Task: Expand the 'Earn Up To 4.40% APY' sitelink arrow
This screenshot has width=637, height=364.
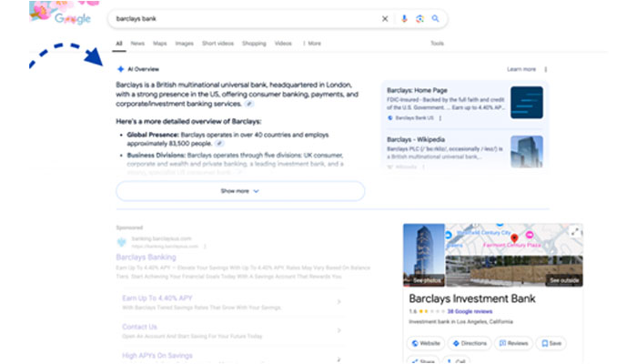Action: point(339,302)
